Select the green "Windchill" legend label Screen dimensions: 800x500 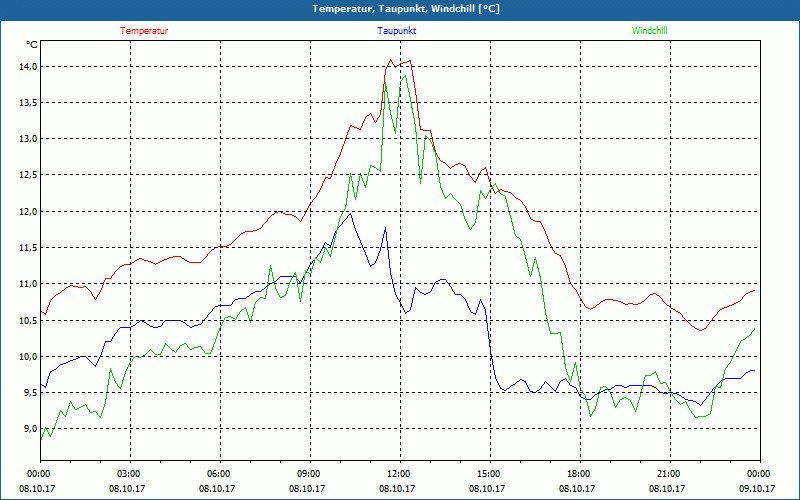click(649, 30)
